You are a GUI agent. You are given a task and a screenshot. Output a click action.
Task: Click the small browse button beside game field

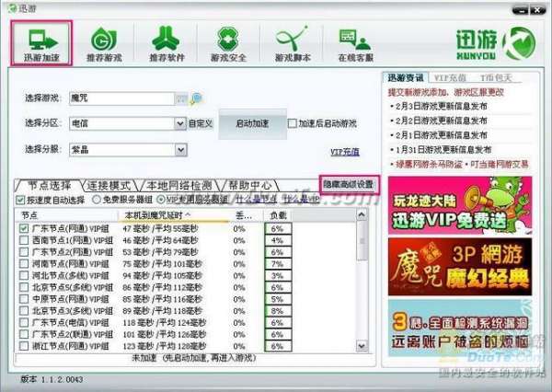point(181,98)
